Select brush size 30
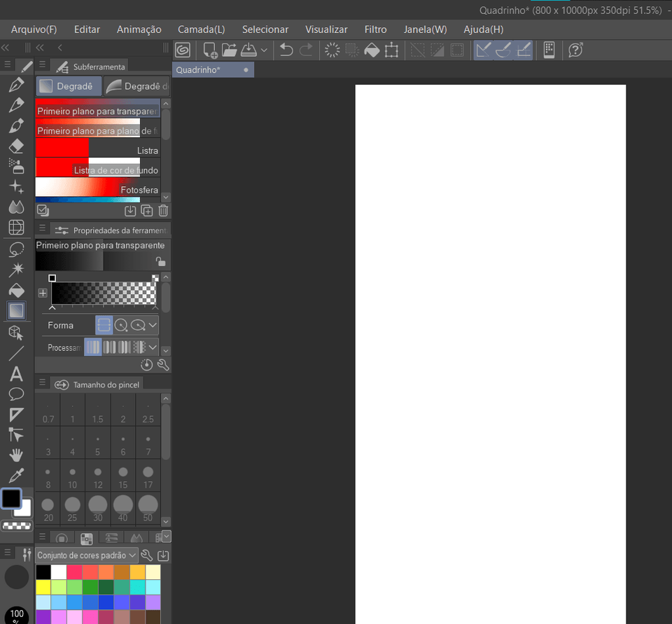 pos(98,508)
